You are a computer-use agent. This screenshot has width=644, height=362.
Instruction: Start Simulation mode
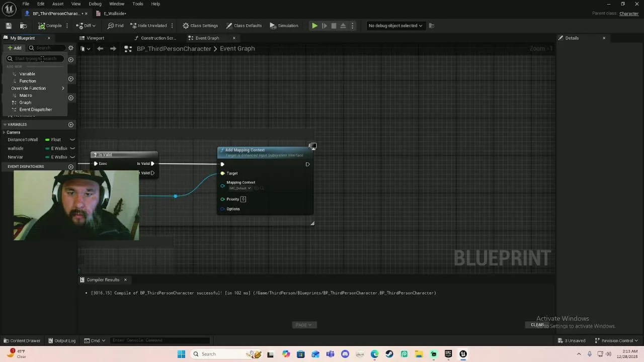[x=284, y=26]
